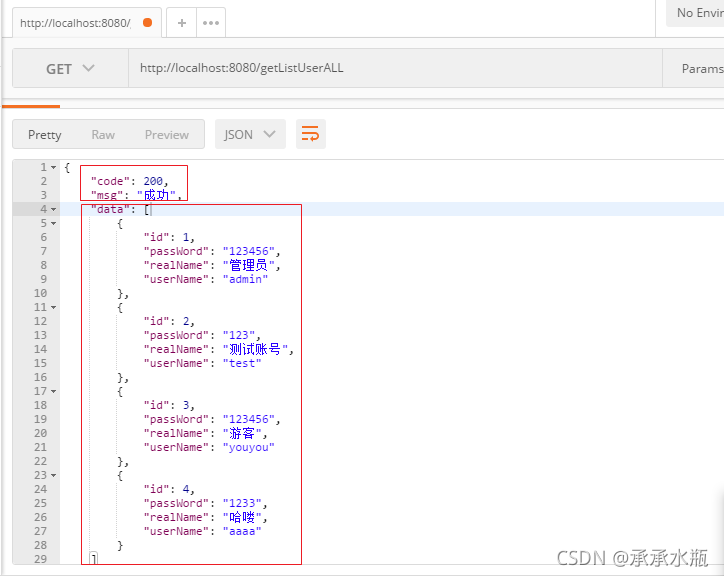
Task: Click the value "admin" in userName
Action: point(245,279)
